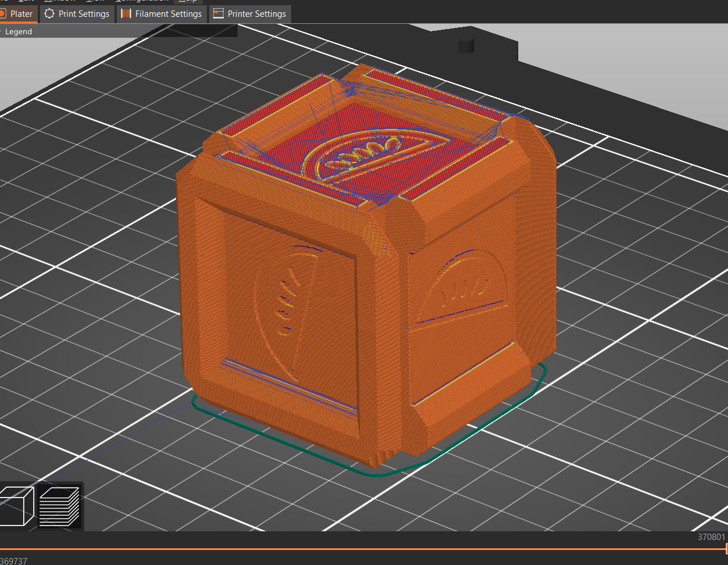
Task: Click the orange filament spool icon
Action: coord(126,13)
